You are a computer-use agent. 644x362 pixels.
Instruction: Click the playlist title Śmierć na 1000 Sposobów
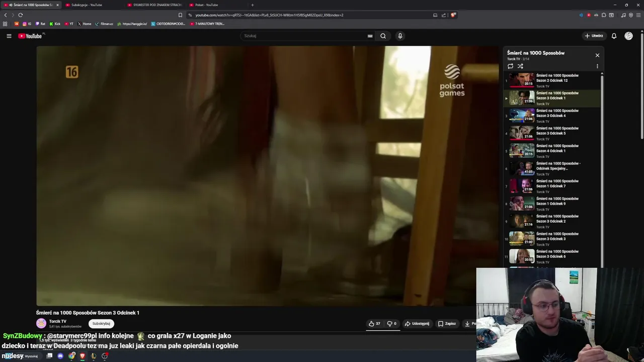pos(535,53)
